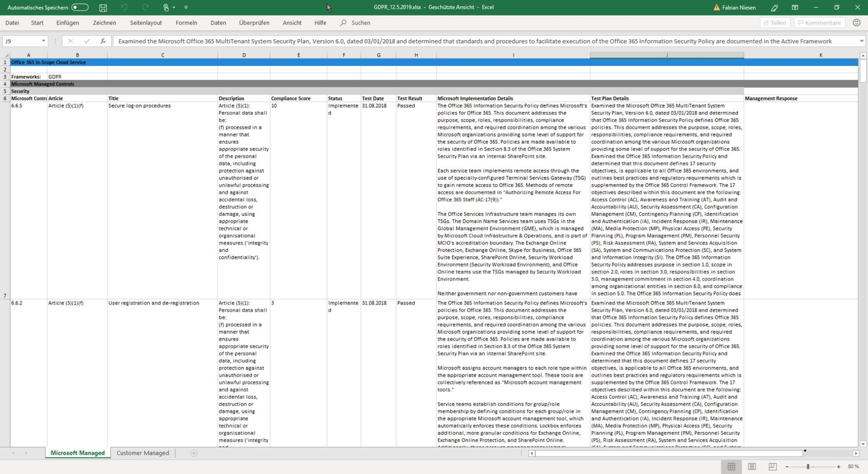Open the Name Box dropdown arrow
Image resolution: width=868 pixels, height=474 pixels.
pos(43,41)
